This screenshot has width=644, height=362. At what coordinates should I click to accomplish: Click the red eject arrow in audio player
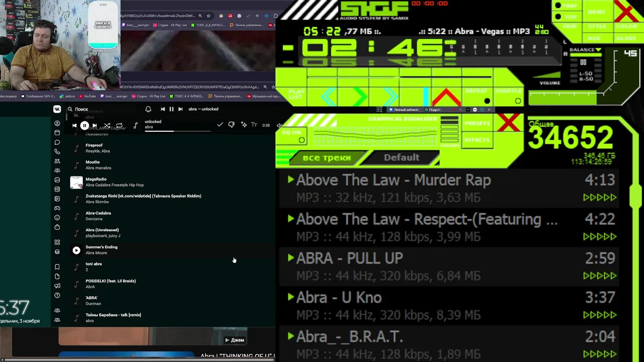pyautogui.click(x=446, y=97)
